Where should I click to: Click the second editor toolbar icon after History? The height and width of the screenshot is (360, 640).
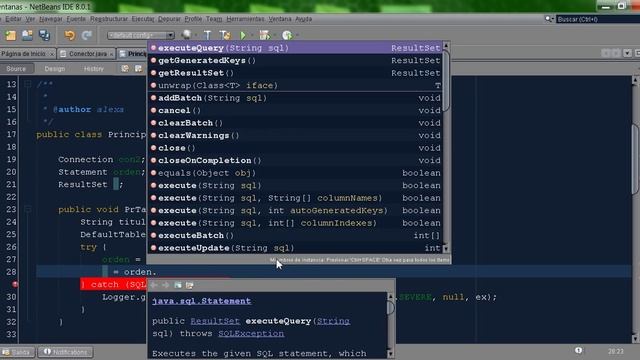[x=138, y=69]
